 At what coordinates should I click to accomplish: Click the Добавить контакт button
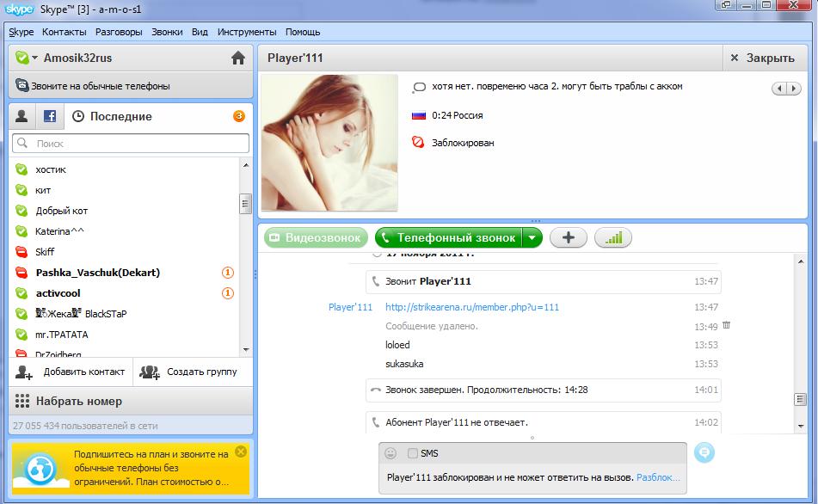[x=71, y=372]
